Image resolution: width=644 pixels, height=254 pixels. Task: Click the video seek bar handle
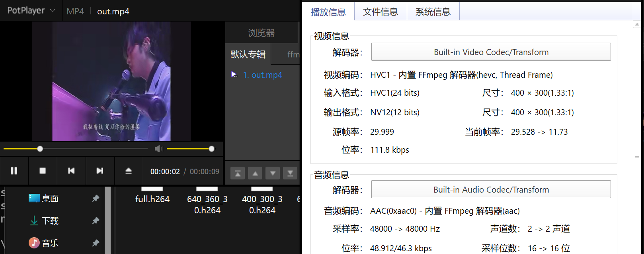point(40,149)
